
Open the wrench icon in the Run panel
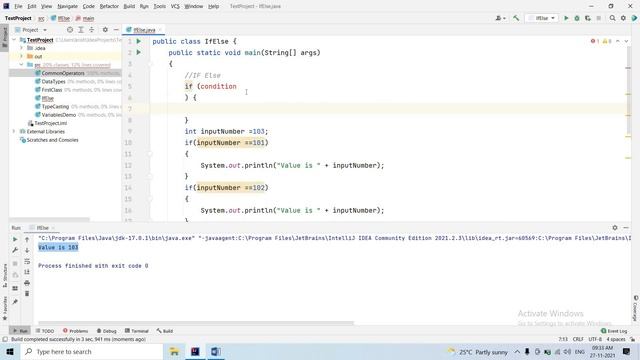click(x=15, y=250)
